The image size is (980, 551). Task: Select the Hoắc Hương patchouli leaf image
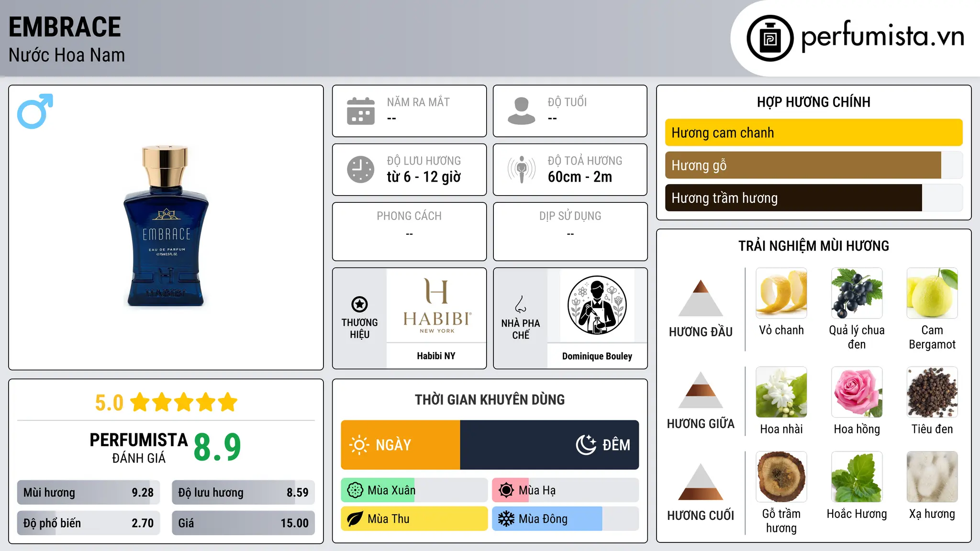coord(857,477)
